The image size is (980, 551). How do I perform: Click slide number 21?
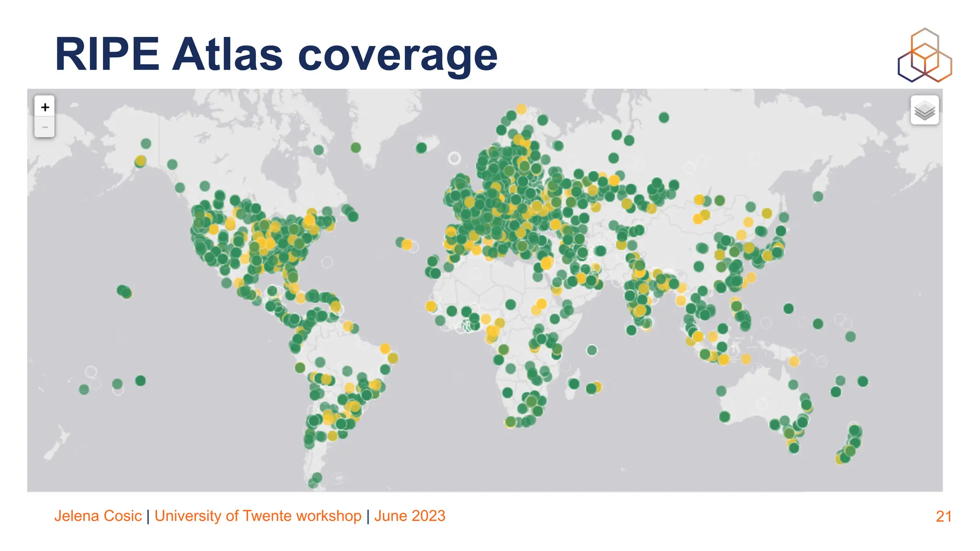[944, 517]
